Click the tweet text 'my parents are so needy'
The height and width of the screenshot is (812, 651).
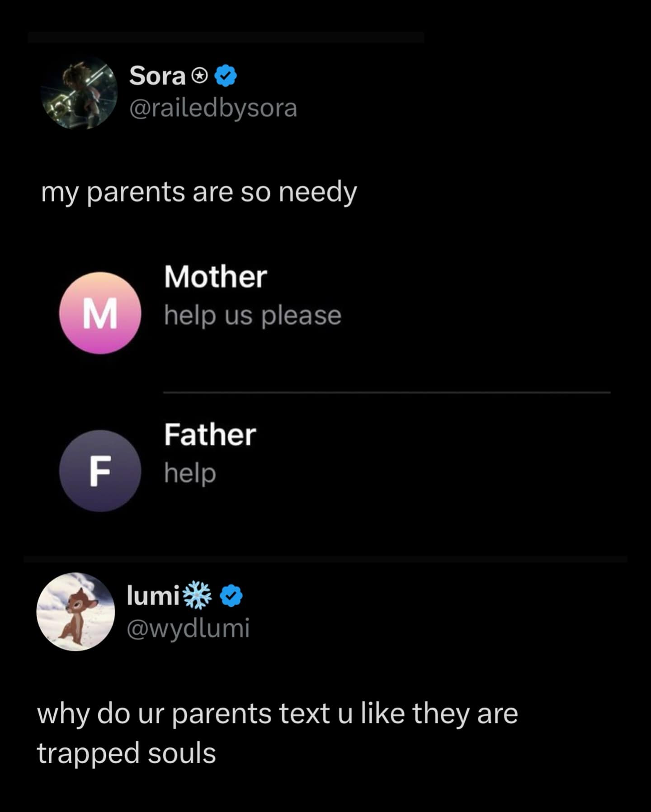[x=199, y=192]
